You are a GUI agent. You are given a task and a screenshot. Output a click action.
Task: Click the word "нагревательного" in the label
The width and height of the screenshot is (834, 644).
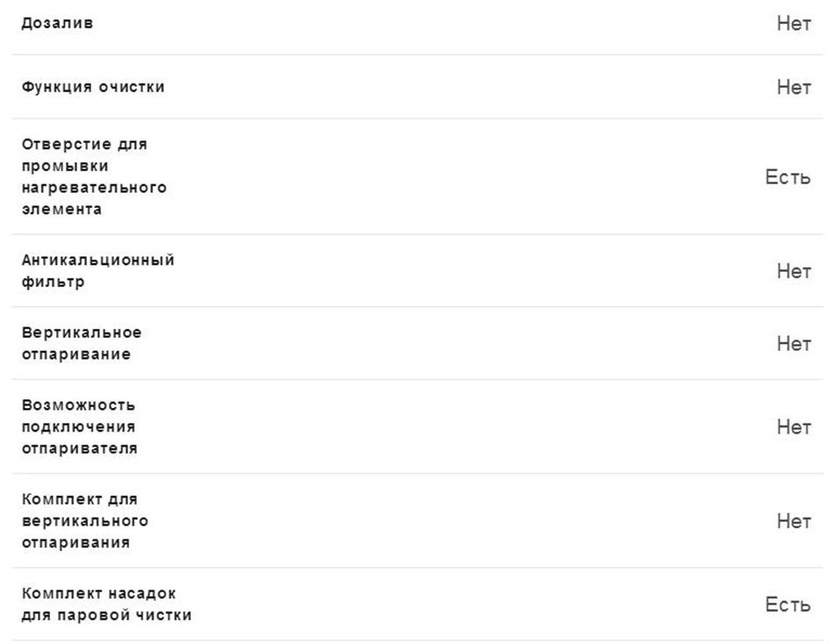(x=94, y=188)
